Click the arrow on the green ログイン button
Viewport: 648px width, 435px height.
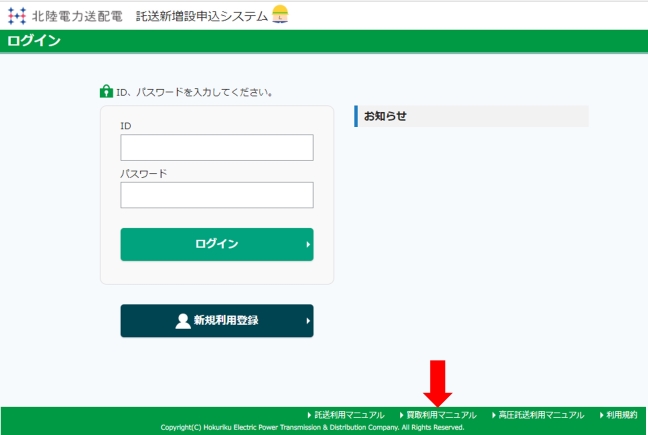[x=307, y=244]
